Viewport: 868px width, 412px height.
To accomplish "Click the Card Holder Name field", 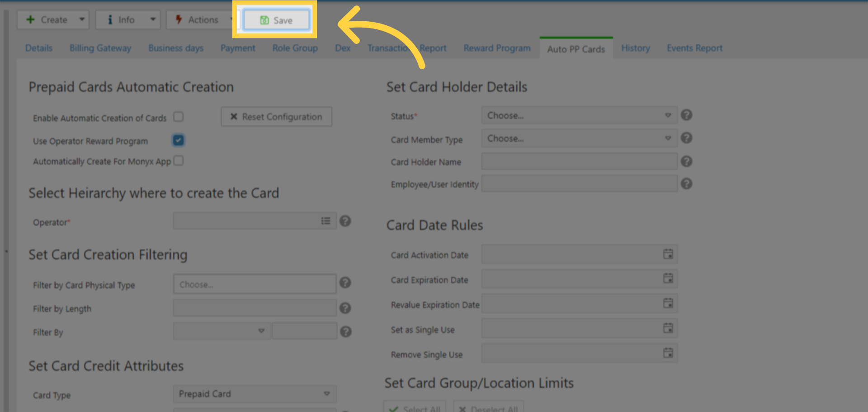I will click(x=579, y=161).
